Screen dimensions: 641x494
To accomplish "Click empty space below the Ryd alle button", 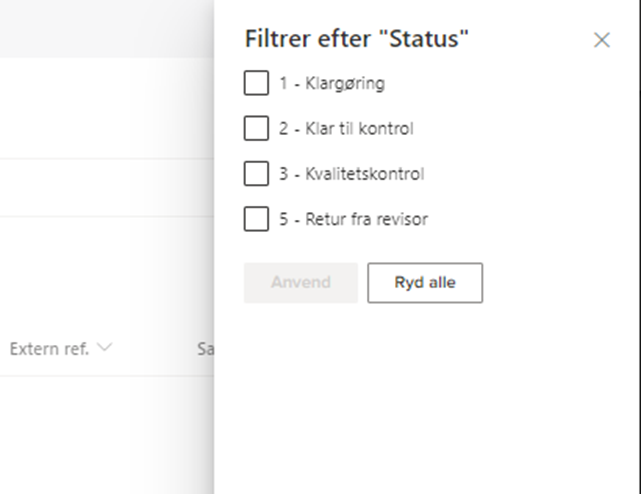I will pyautogui.click(x=424, y=380).
